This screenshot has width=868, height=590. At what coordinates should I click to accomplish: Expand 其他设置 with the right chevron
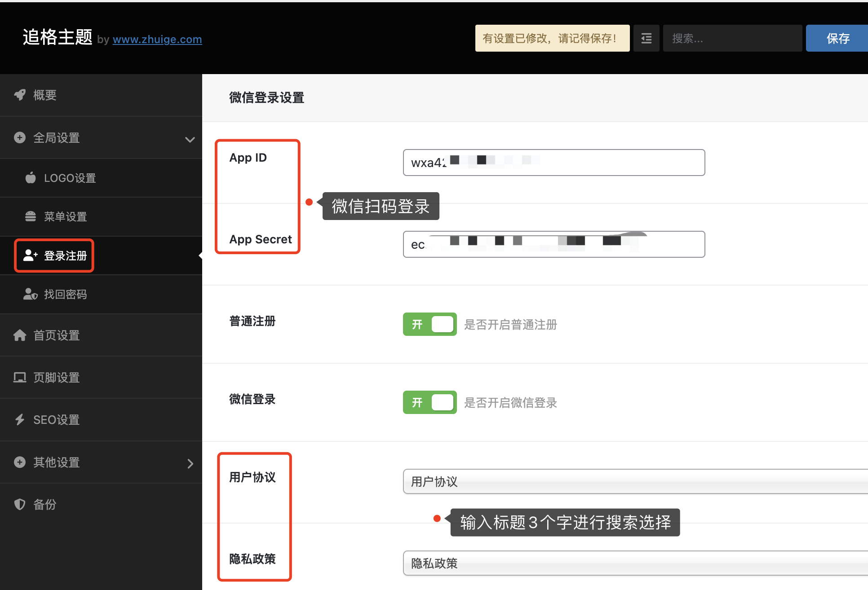[x=190, y=463]
